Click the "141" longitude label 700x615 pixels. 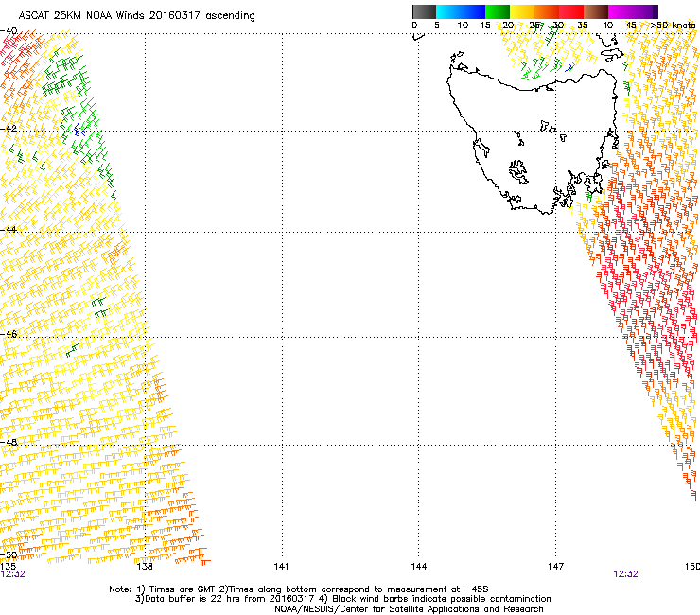pyautogui.click(x=281, y=567)
